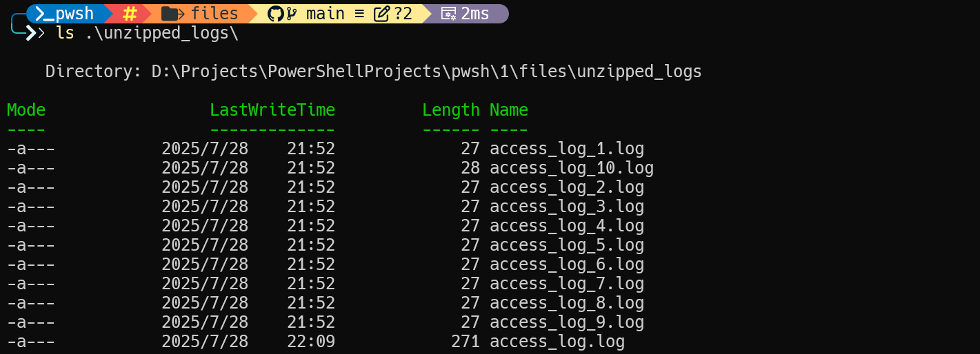This screenshot has height=354, width=980.
Task: Click the prompt arrow before ls command
Action: [x=34, y=33]
